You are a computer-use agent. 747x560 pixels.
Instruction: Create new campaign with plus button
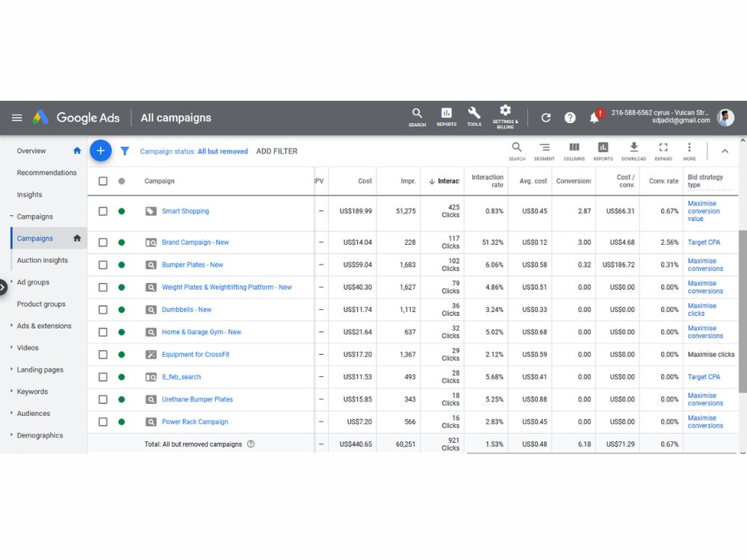click(101, 151)
